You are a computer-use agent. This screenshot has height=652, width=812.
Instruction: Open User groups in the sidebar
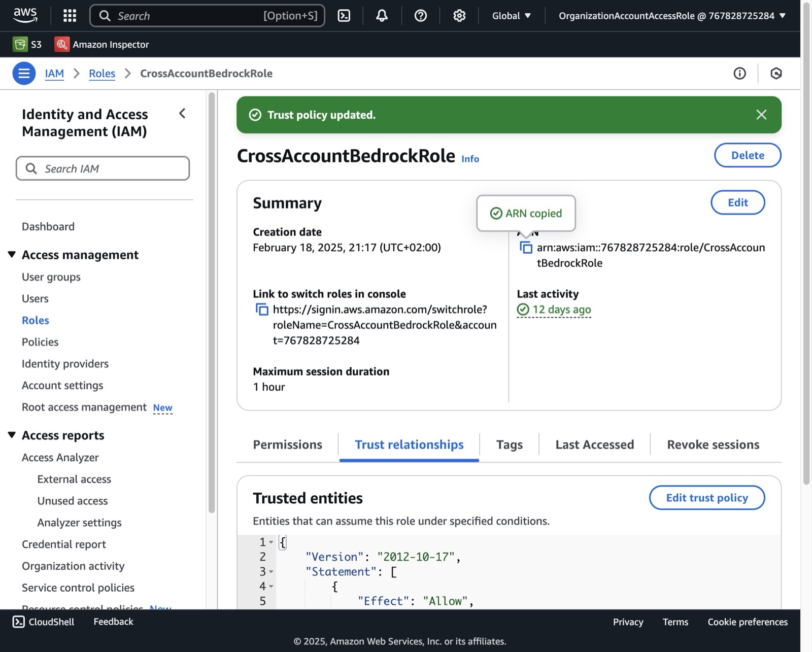pyautogui.click(x=51, y=277)
